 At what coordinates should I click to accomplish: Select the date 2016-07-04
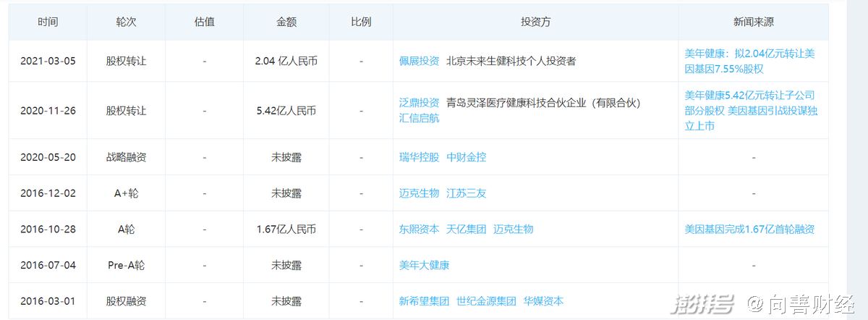(x=48, y=266)
